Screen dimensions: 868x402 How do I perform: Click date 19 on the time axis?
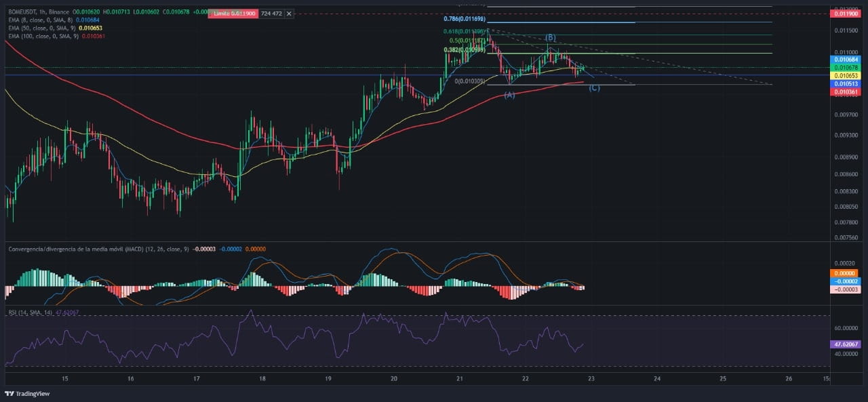pyautogui.click(x=328, y=379)
